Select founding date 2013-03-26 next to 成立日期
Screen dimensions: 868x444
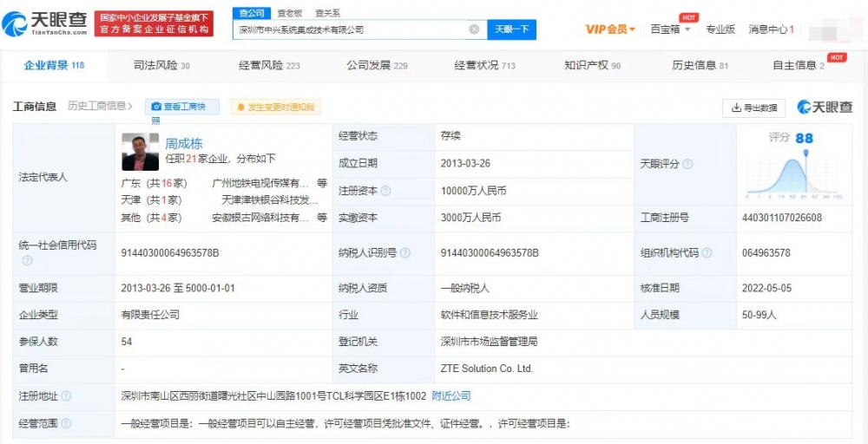coord(465,164)
